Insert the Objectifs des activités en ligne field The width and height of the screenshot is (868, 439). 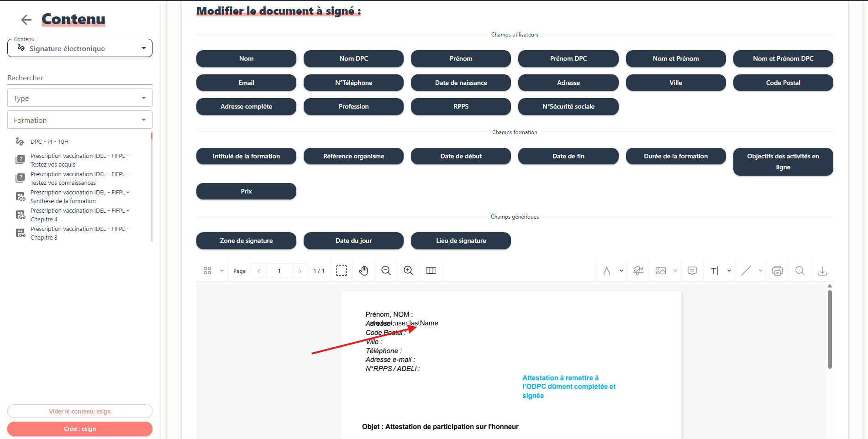pyautogui.click(x=783, y=162)
